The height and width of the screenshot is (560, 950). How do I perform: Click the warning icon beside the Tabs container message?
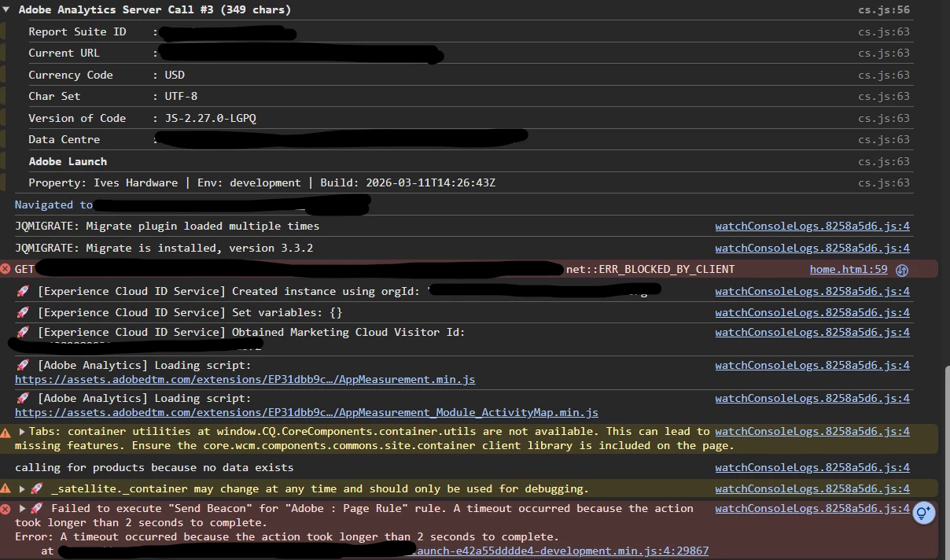click(x=6, y=432)
